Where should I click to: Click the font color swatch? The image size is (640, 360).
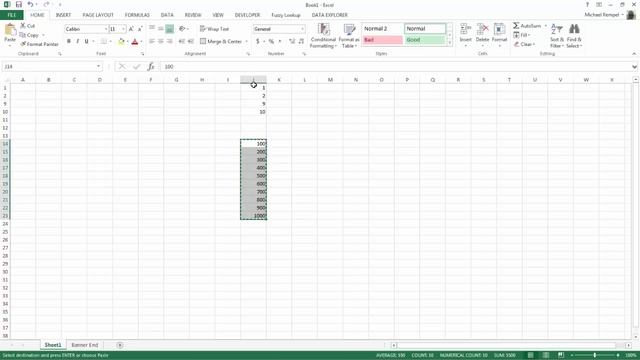135,41
